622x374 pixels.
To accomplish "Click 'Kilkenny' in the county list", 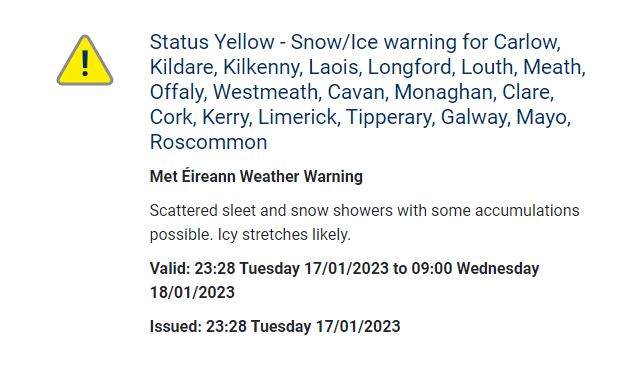I will 263,67.
